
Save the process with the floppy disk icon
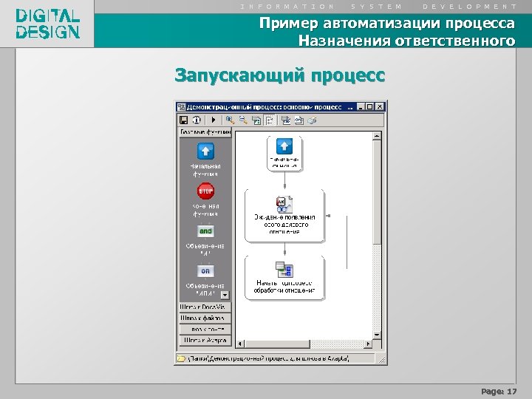[x=183, y=120]
